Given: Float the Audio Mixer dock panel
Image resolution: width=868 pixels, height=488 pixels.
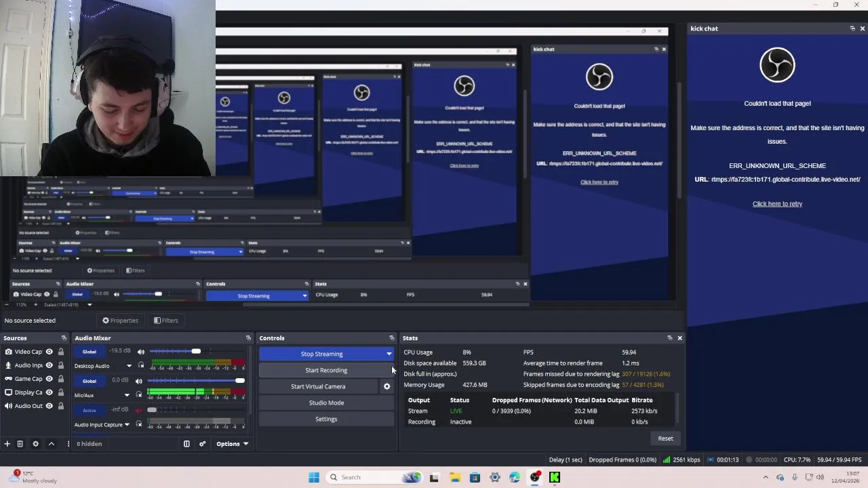Looking at the screenshot, I should coord(248,338).
